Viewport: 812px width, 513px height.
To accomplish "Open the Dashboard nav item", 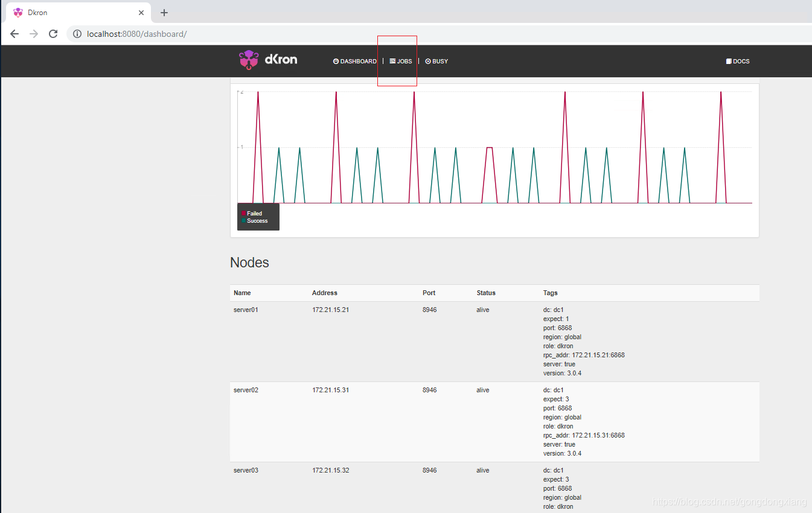I will 355,62.
